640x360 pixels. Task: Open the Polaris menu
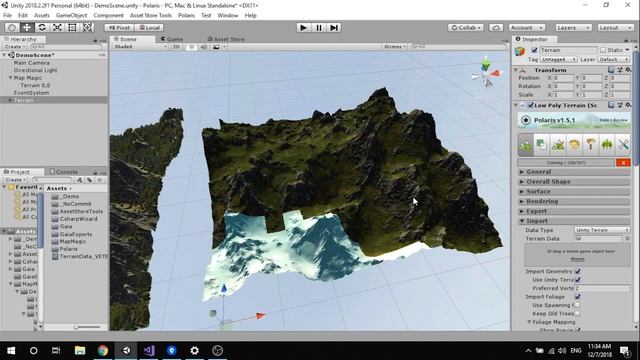(186, 15)
